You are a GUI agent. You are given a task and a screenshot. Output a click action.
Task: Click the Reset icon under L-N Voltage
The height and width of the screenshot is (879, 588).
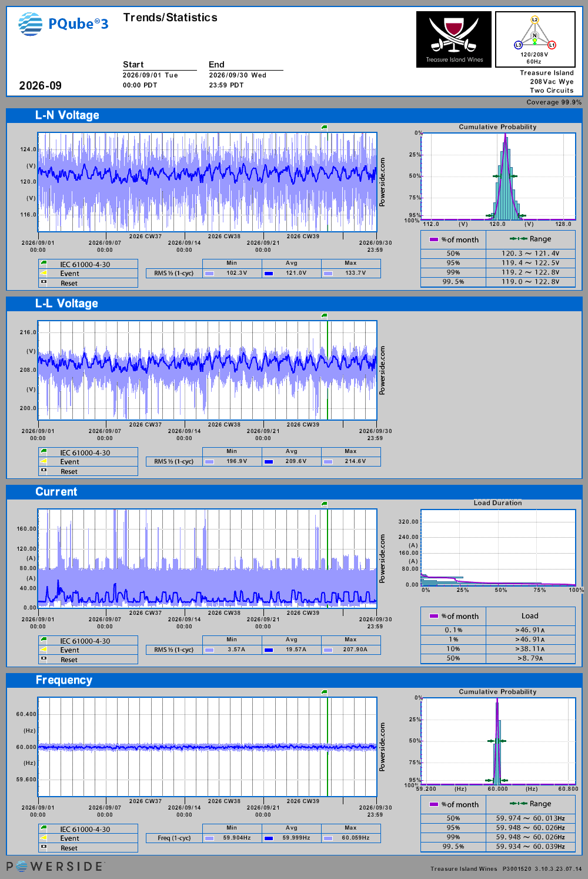coord(44,282)
